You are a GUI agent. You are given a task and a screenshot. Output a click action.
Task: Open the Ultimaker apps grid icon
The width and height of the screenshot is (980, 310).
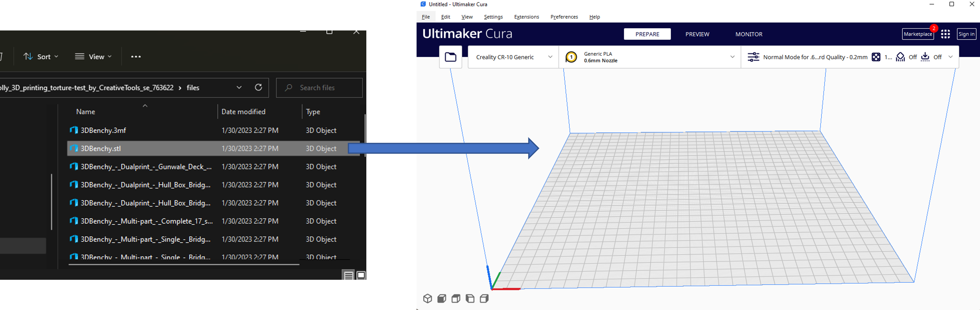click(945, 34)
